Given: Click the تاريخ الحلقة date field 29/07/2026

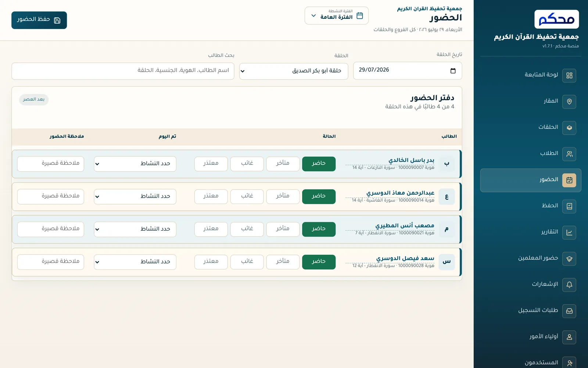Looking at the screenshot, I should 408,71.
